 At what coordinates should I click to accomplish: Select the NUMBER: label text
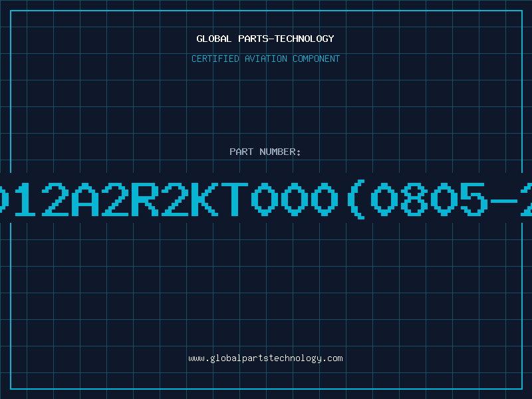click(x=280, y=152)
